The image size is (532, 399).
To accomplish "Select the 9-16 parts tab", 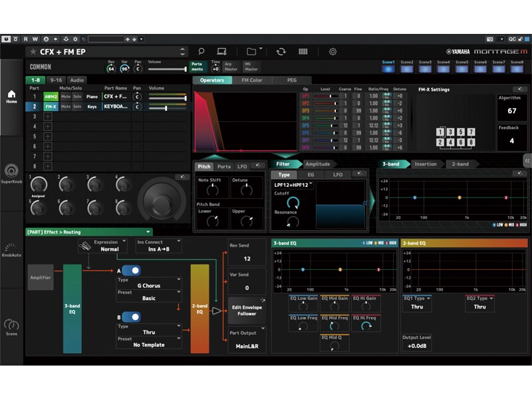I will 56,80.
